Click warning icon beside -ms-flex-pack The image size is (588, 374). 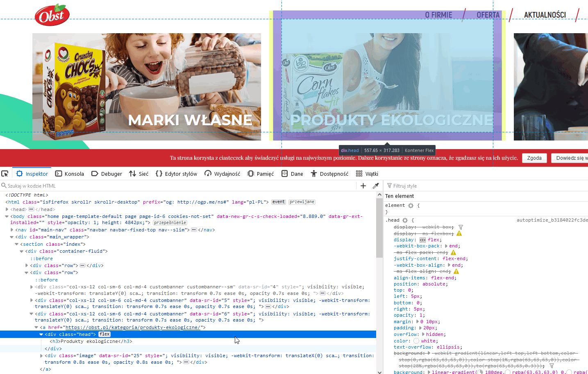454,253
